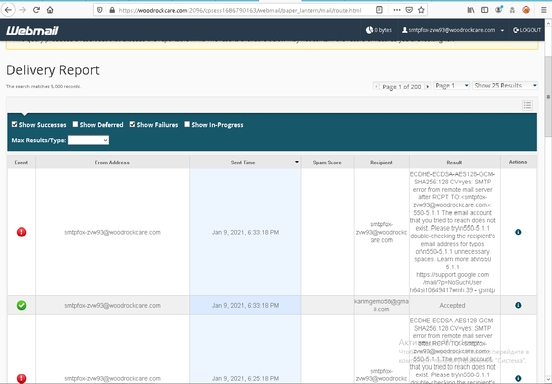
Task: Go to the browser Home page
Action: click(x=50, y=10)
